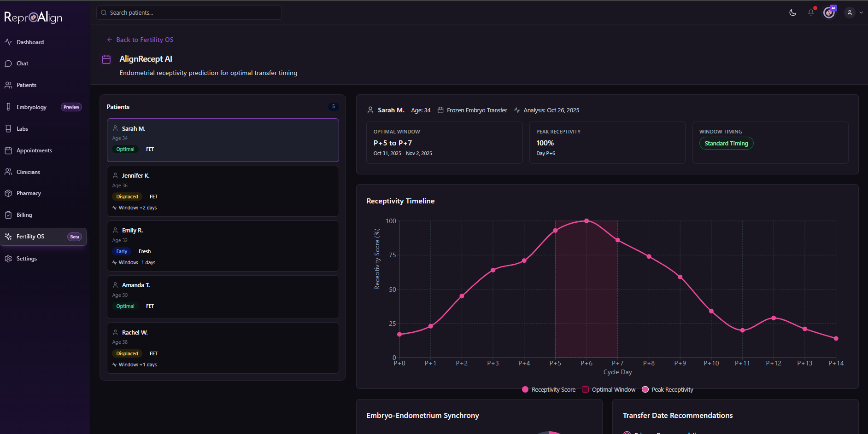Toggle dark mode moon icon
The width and height of the screenshot is (868, 434).
click(792, 12)
